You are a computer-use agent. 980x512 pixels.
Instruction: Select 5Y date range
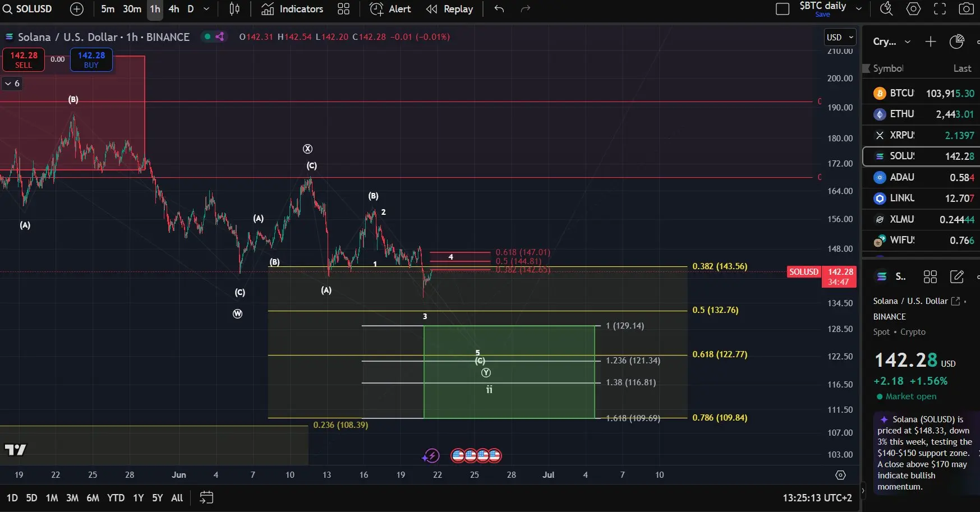[x=157, y=498]
